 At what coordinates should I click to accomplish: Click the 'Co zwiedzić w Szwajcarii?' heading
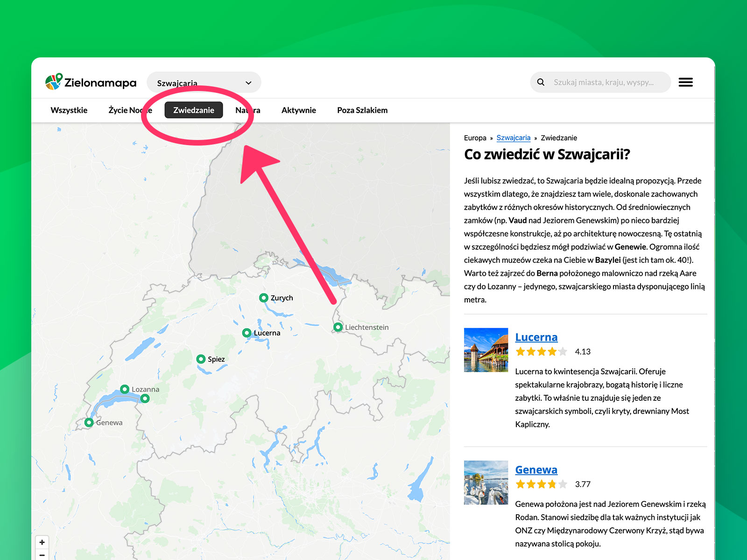[547, 154]
